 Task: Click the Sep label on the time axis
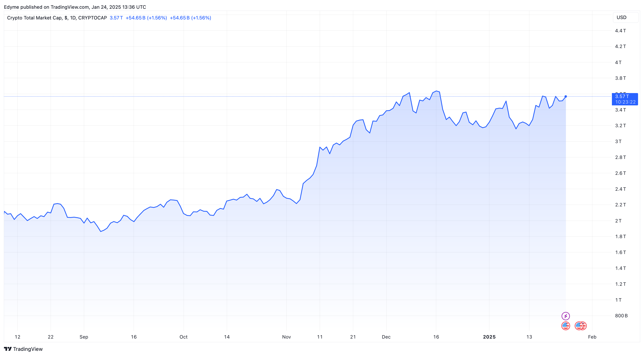[84, 337]
